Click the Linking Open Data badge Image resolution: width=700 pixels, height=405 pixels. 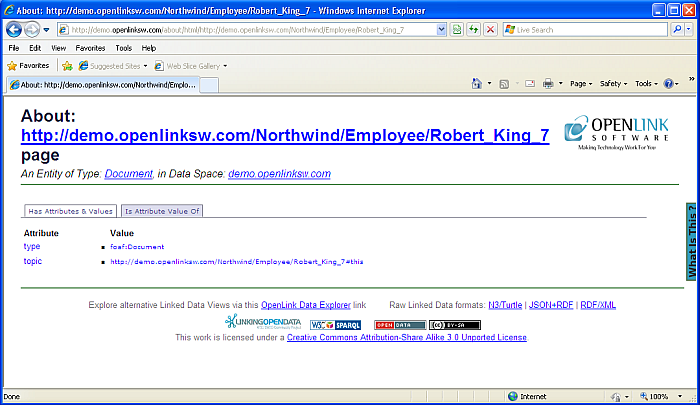[x=263, y=322]
